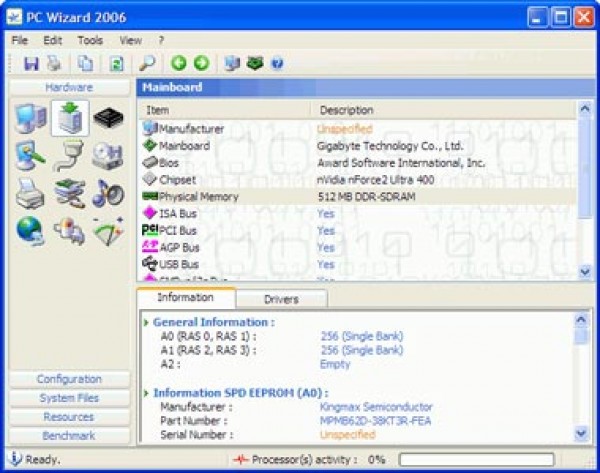Click the Save floppy disk toolbar icon

click(x=31, y=64)
